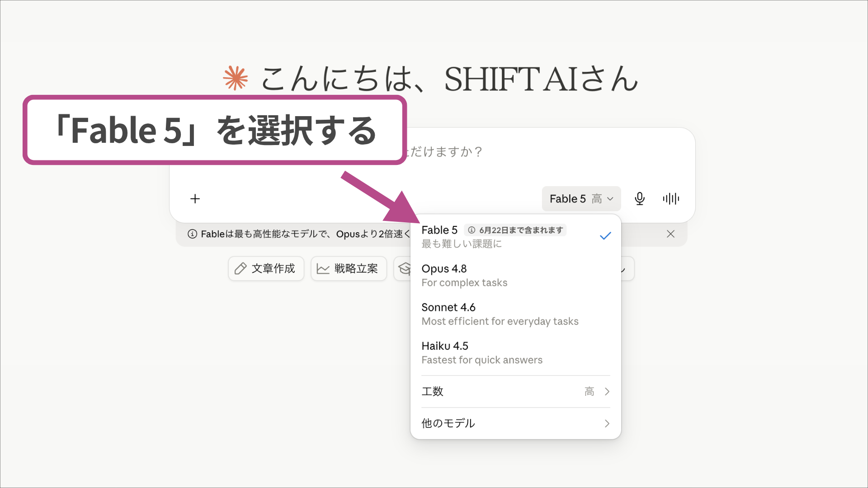Select the Fable 5 model option

pos(515,236)
